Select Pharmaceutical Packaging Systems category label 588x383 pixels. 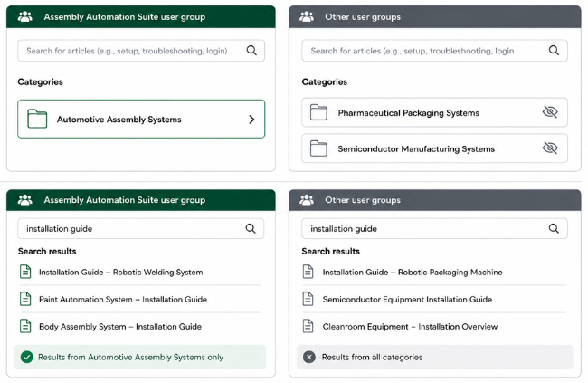coord(408,113)
